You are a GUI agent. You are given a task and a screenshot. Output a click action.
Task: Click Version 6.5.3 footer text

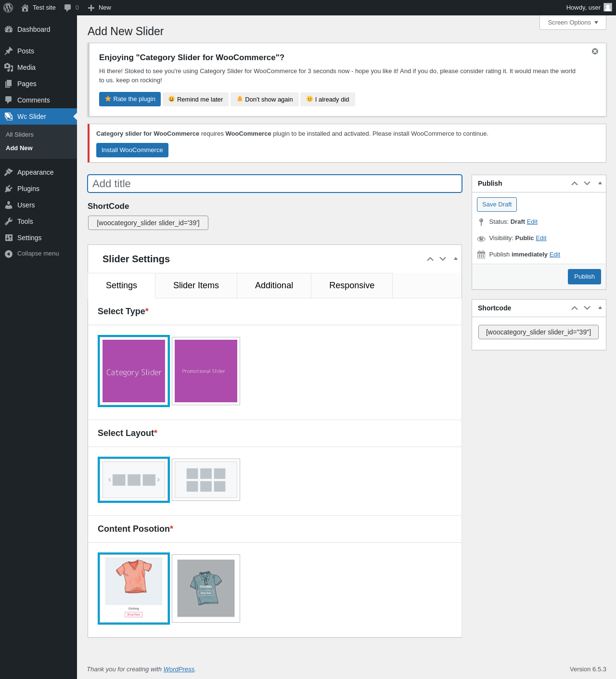tap(588, 669)
